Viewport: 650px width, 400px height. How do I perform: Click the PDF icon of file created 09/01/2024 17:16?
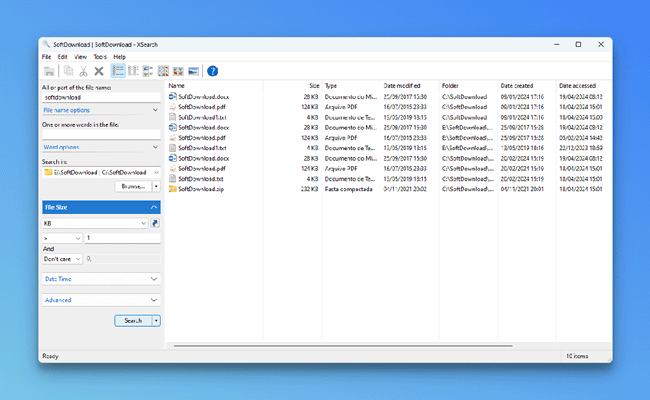coord(172,107)
